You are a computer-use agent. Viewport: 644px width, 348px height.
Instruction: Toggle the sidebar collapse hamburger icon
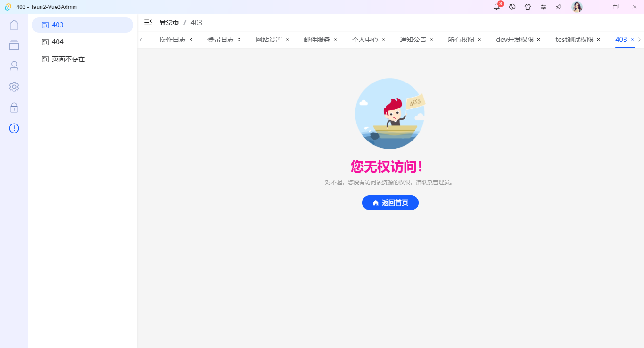tap(148, 22)
